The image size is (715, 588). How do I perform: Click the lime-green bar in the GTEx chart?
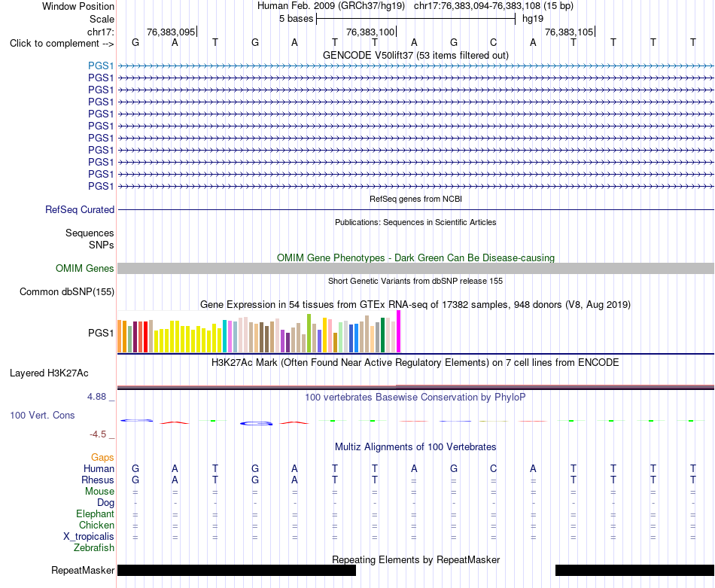309,334
